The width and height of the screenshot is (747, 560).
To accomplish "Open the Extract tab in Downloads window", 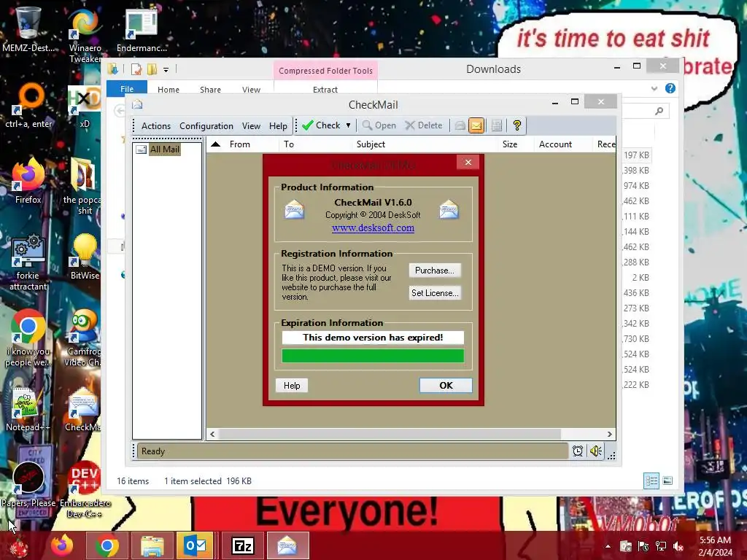I will (325, 90).
